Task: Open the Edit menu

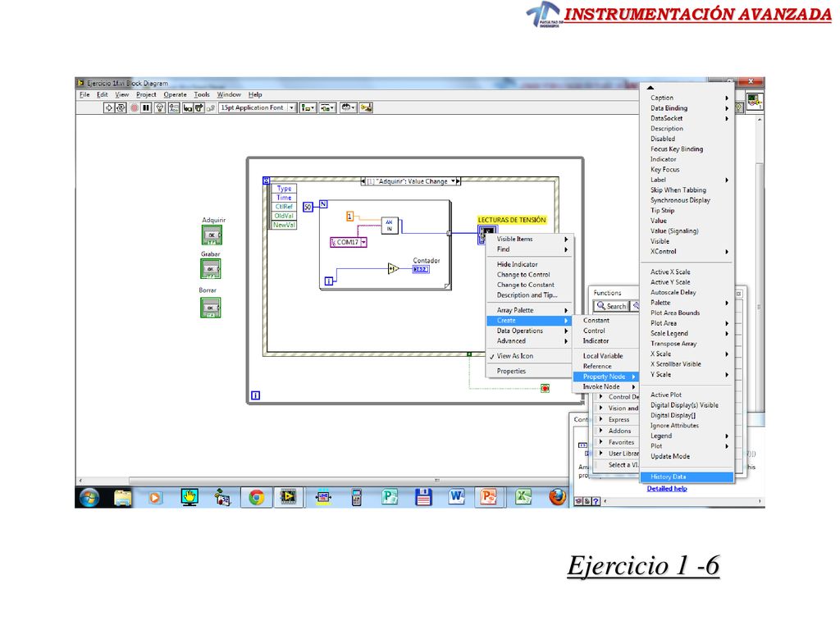Action: click(103, 95)
